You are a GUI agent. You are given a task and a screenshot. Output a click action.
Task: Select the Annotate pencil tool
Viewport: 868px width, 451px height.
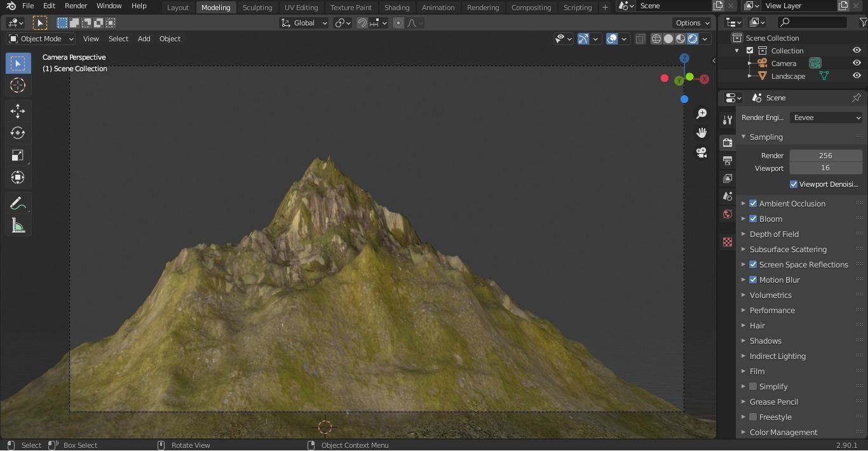(18, 203)
